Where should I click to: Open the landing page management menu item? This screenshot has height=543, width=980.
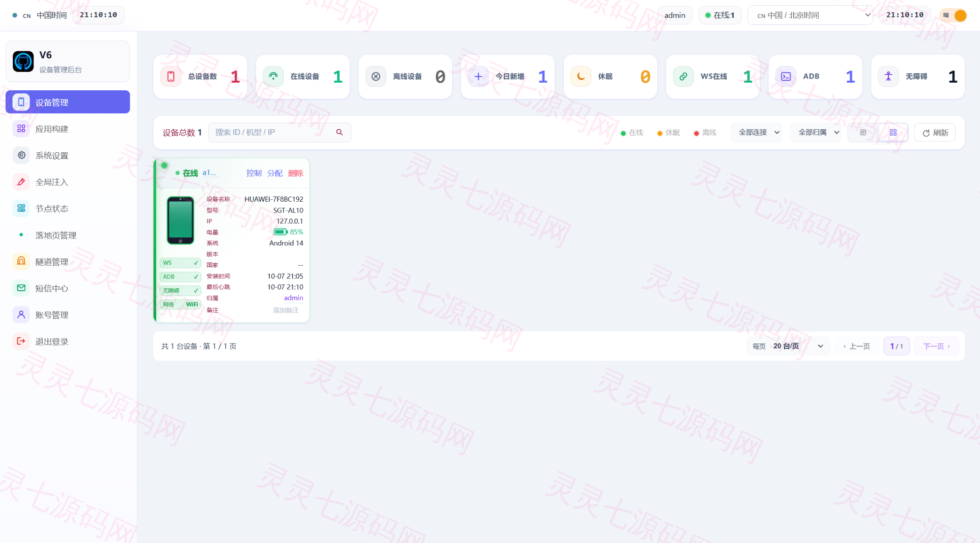click(x=68, y=235)
